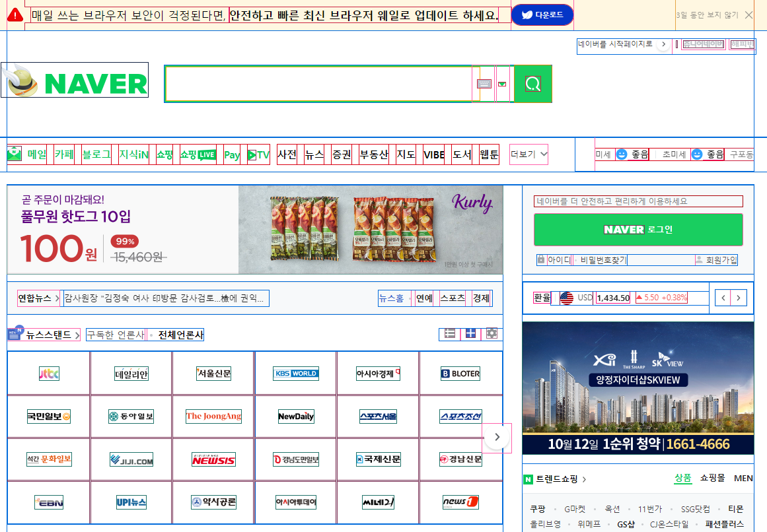Open newsstand settings gear icon
This screenshot has width=767, height=532.
[492, 334]
